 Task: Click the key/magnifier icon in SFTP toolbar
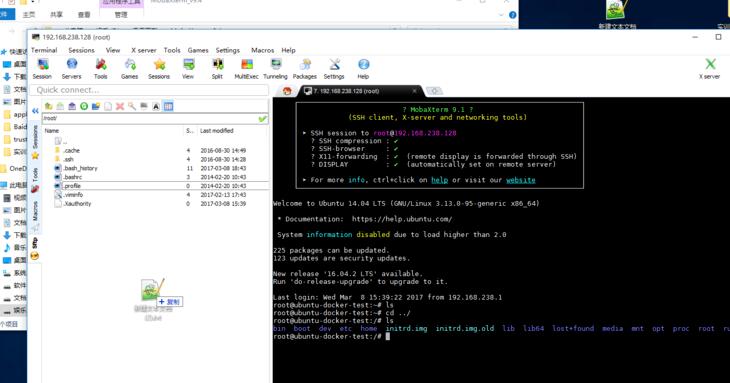pyautogui.click(x=132, y=107)
